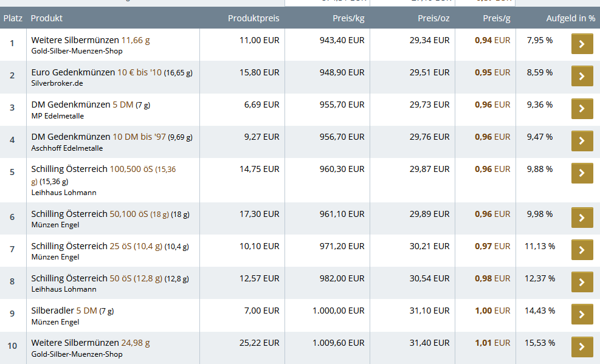Select Preis/g value 1,01 EUR

click(x=492, y=343)
